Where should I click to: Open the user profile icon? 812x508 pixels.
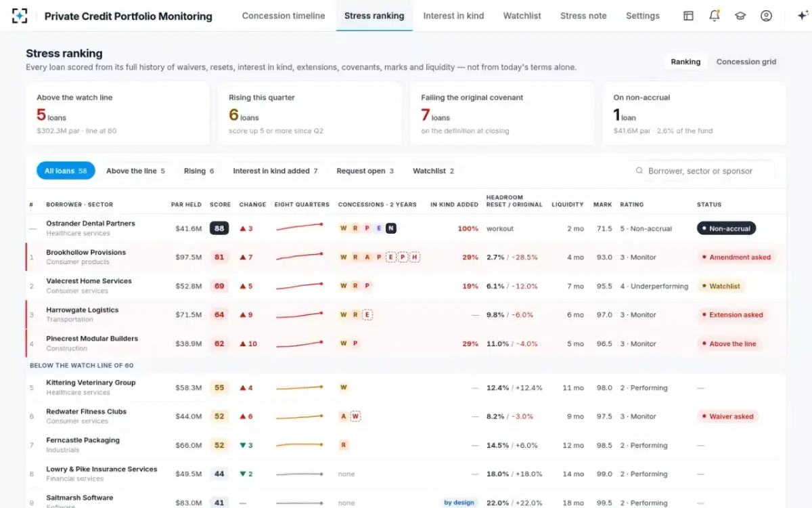(766, 16)
